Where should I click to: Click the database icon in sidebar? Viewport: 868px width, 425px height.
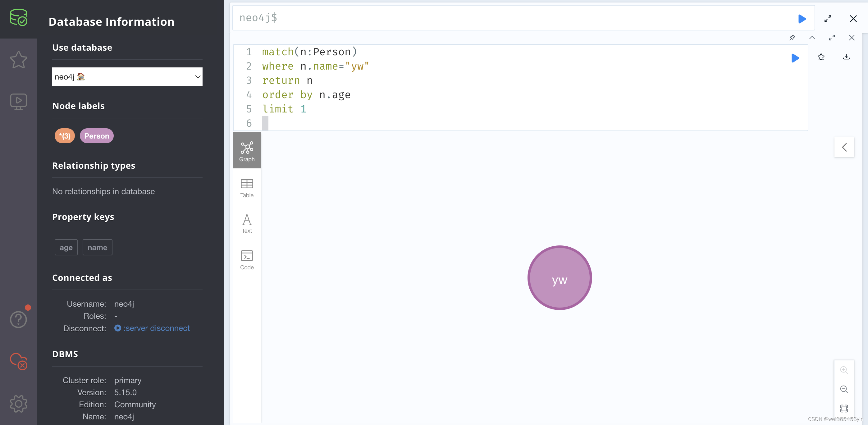coord(18,17)
